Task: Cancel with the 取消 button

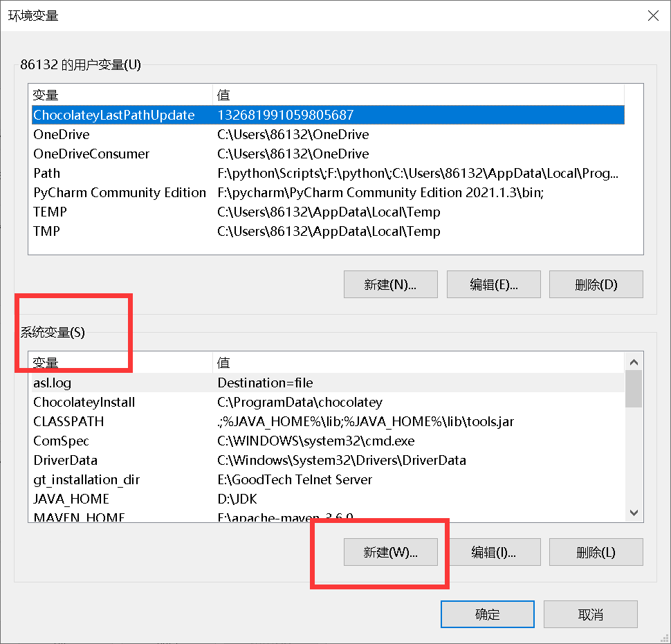Action: coord(591,614)
